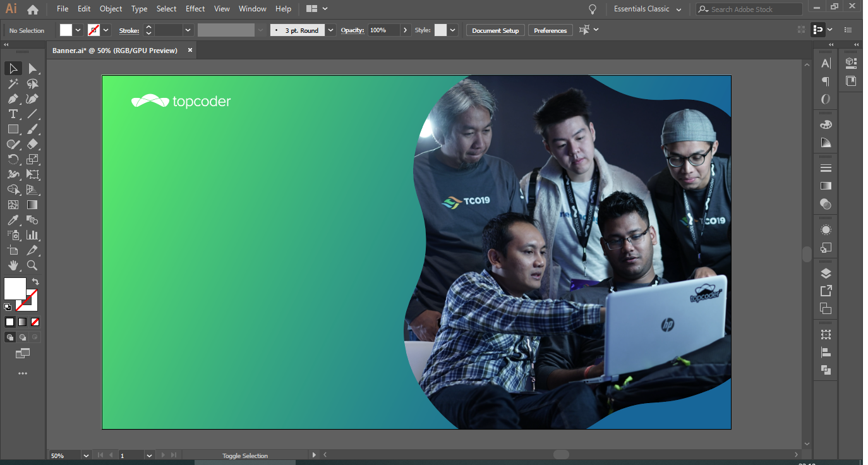
Task: Select the Zoom tool
Action: (x=33, y=265)
